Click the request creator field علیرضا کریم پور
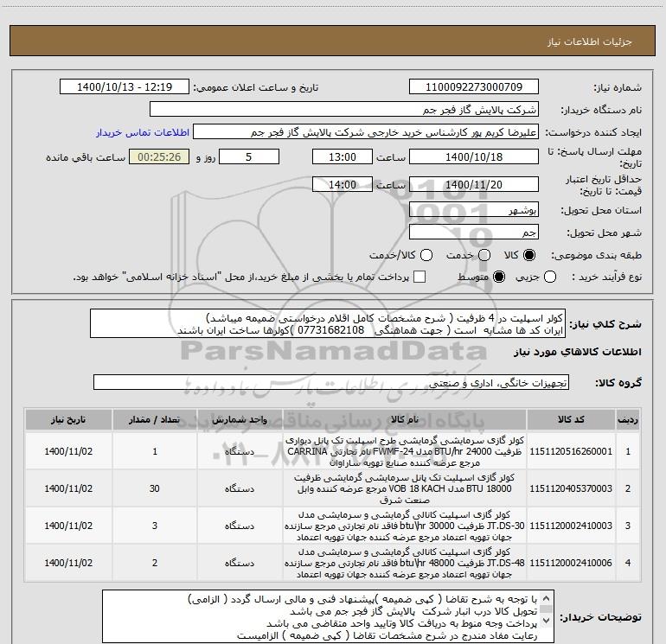Viewport: 666px width, 644px height. 366,132
